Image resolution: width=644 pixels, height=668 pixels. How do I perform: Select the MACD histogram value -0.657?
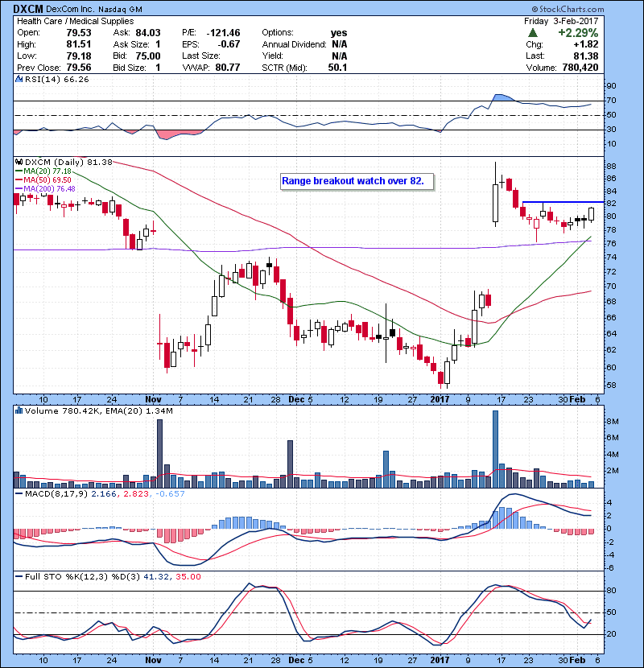point(171,494)
